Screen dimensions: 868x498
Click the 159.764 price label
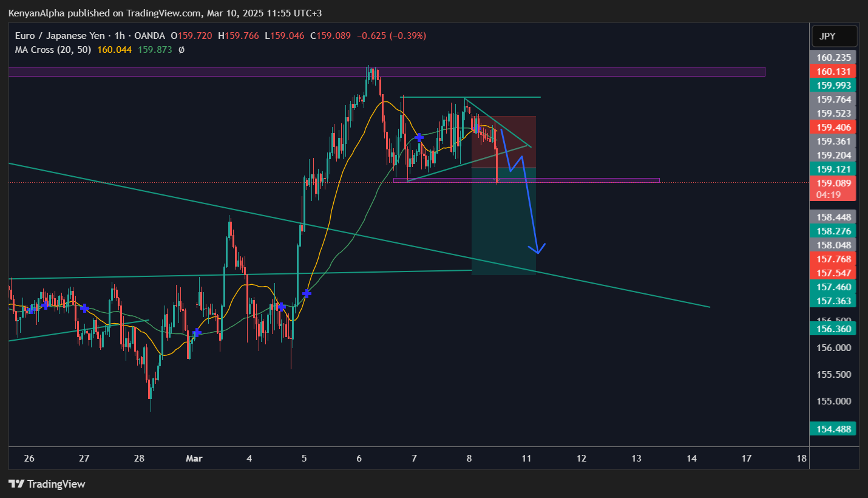[833, 99]
